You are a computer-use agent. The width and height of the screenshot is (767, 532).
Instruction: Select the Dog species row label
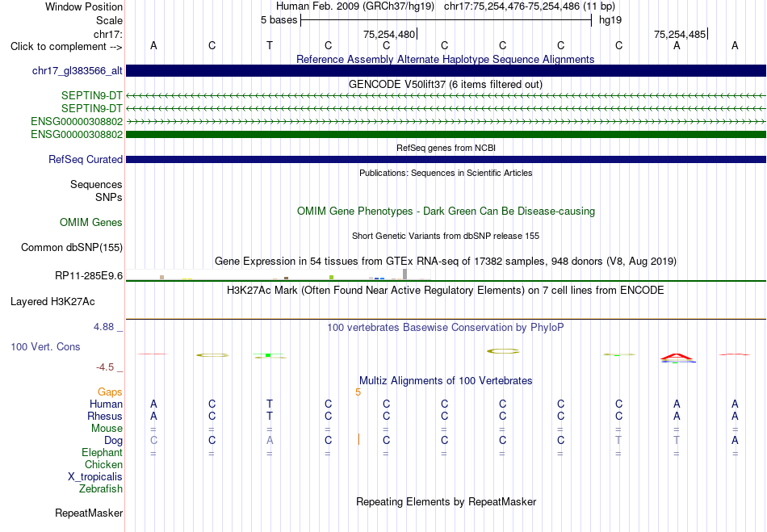[114, 441]
